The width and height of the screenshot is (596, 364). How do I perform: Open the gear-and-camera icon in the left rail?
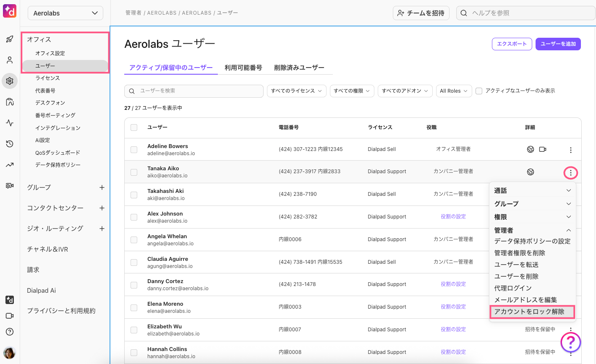[x=10, y=186]
